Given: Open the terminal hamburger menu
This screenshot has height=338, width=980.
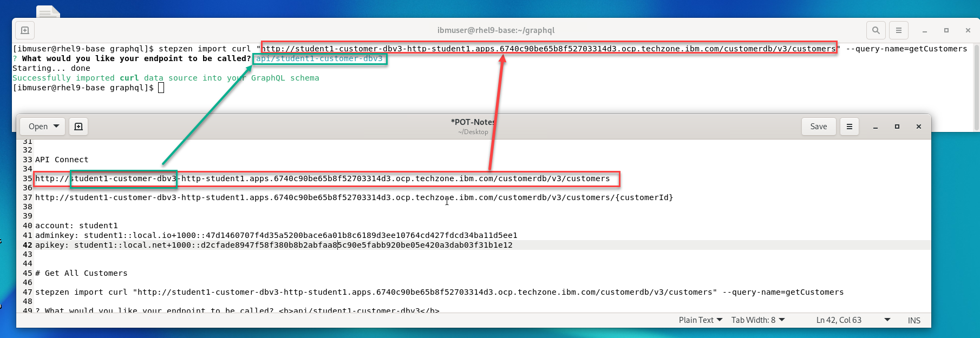Looking at the screenshot, I should coord(898,30).
